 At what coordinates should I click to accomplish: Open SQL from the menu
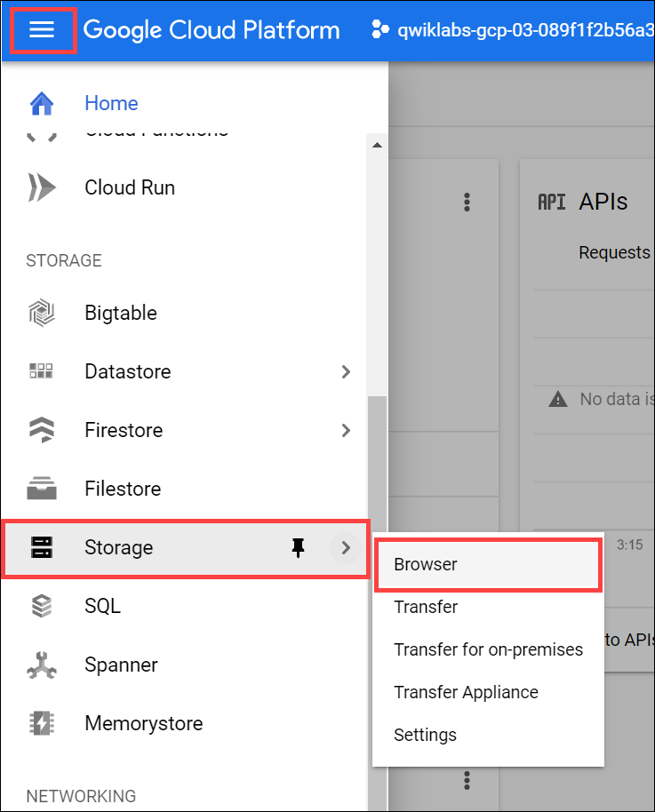[x=102, y=606]
